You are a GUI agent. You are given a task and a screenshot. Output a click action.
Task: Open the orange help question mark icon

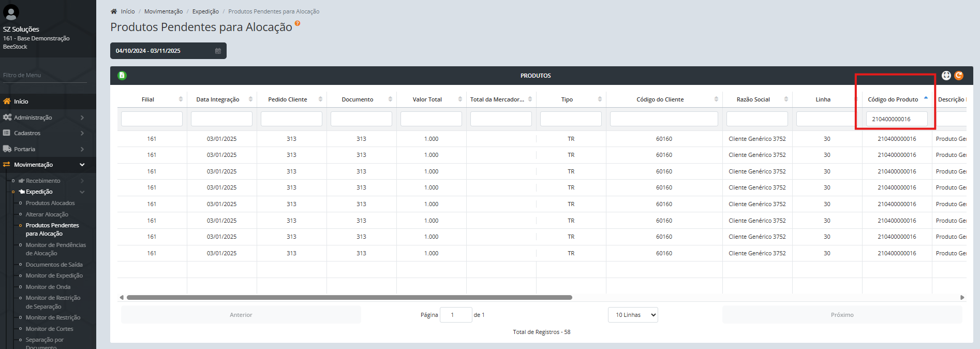[x=298, y=23]
